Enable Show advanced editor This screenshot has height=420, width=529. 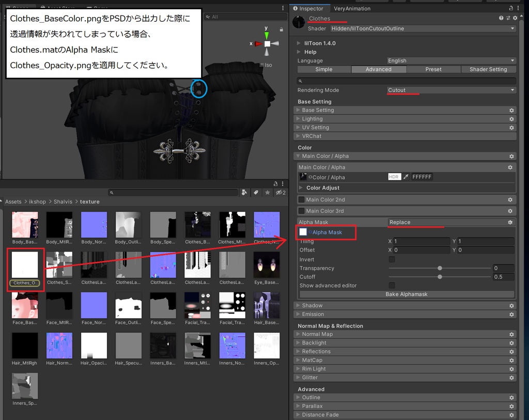point(392,285)
